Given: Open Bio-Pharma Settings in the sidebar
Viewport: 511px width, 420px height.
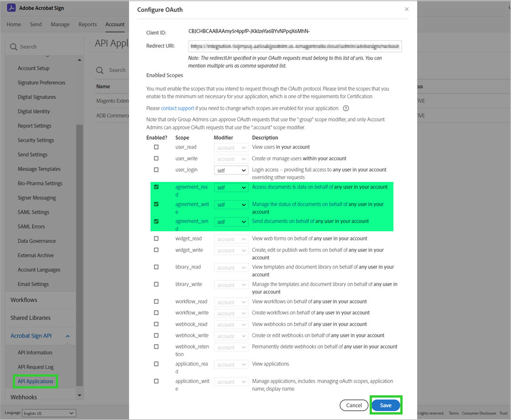Looking at the screenshot, I should pos(40,184).
